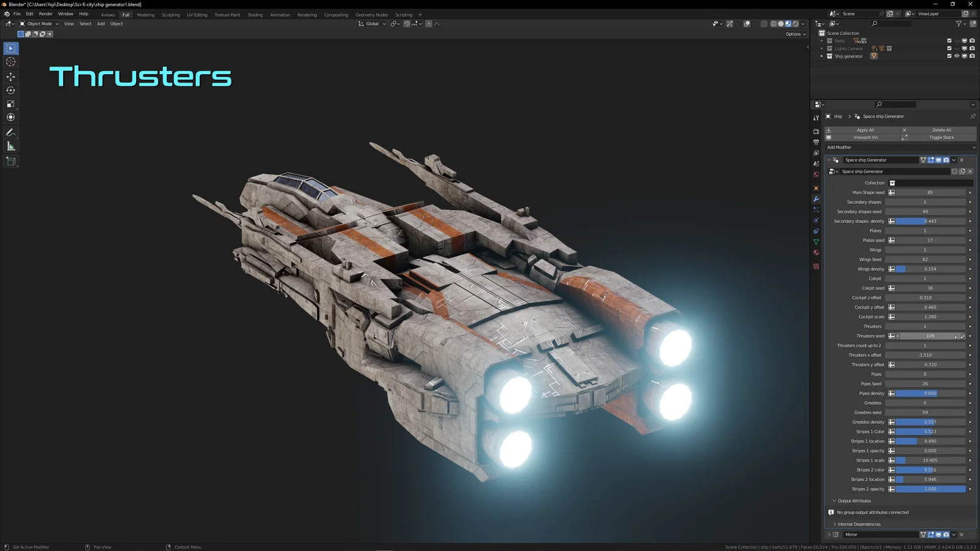This screenshot has width=980, height=551.
Task: Open the Render menu
Action: point(45,13)
